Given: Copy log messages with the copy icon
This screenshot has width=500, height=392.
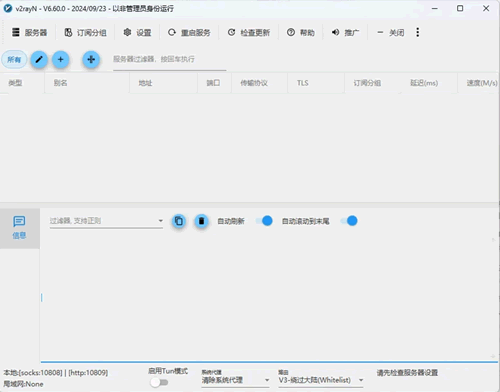Looking at the screenshot, I should [x=179, y=221].
